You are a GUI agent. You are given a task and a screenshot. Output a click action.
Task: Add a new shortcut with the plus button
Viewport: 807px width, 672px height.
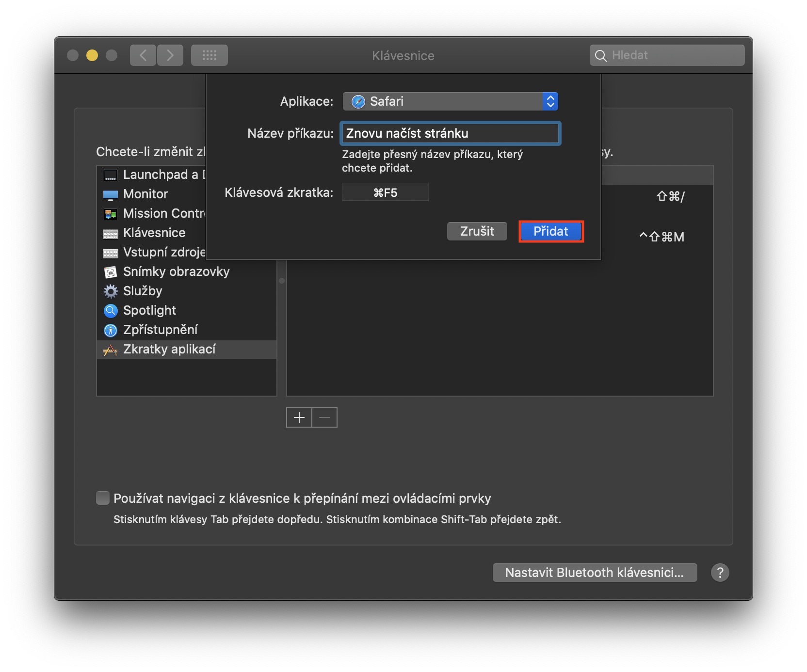pyautogui.click(x=299, y=417)
